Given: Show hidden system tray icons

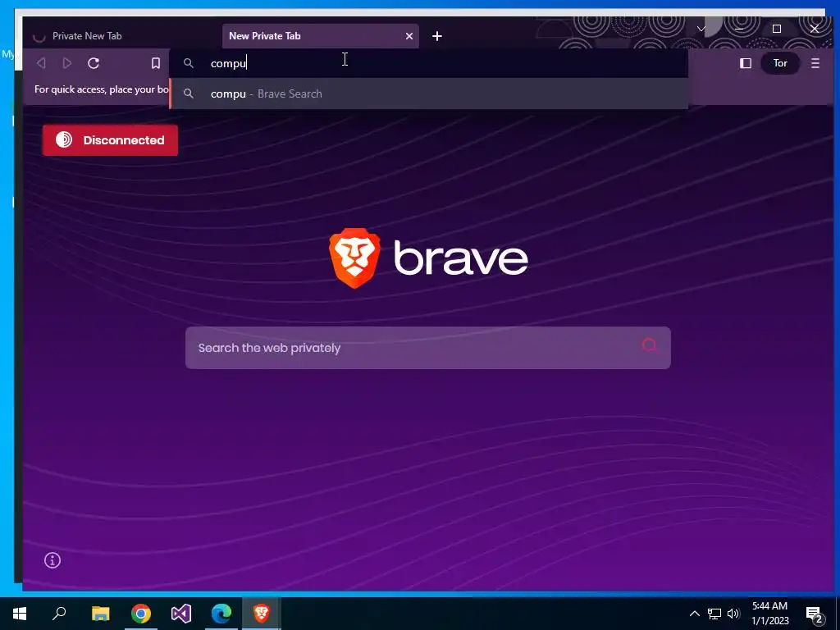Looking at the screenshot, I should pos(694,614).
